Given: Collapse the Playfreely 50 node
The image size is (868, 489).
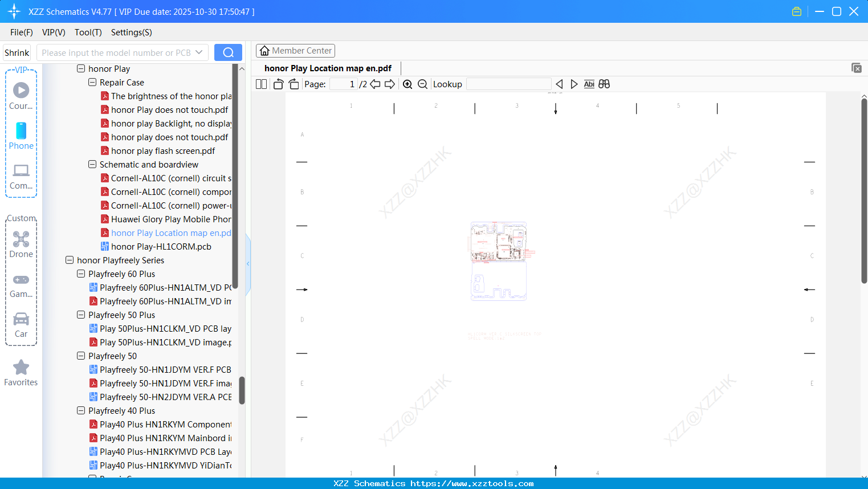Looking at the screenshot, I should (x=81, y=356).
